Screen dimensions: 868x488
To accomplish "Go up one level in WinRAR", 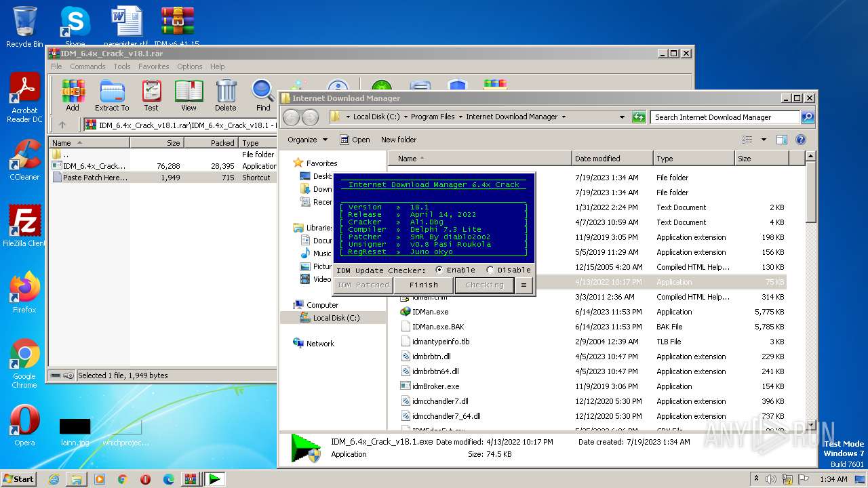I will pos(62,125).
